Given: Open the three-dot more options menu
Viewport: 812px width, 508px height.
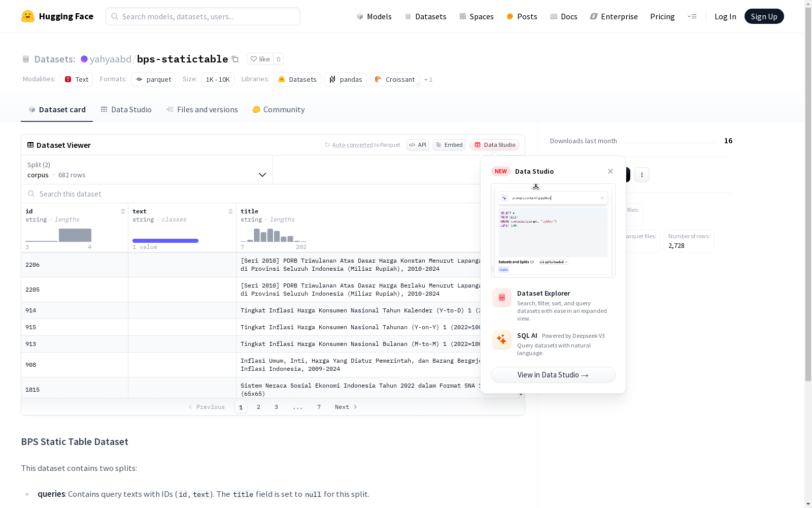Looking at the screenshot, I should (x=642, y=175).
